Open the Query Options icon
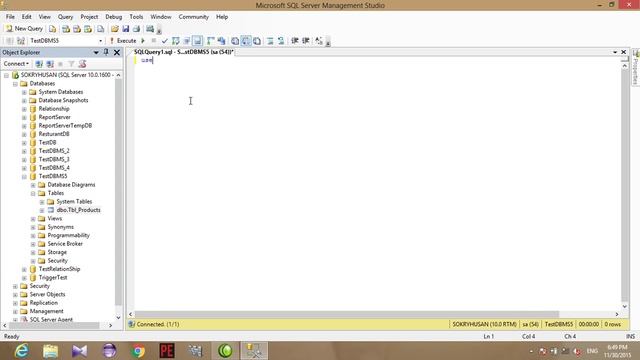The width and height of the screenshot is (640, 360). (x=187, y=41)
